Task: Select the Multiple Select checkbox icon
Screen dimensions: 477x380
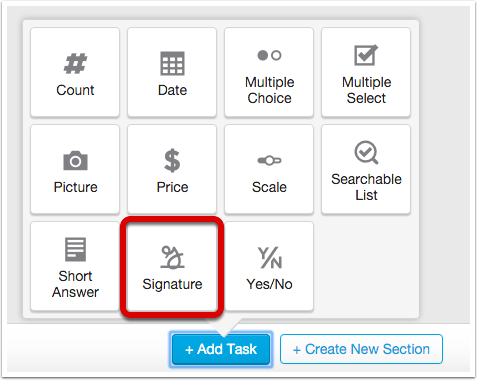Action: coord(366,55)
